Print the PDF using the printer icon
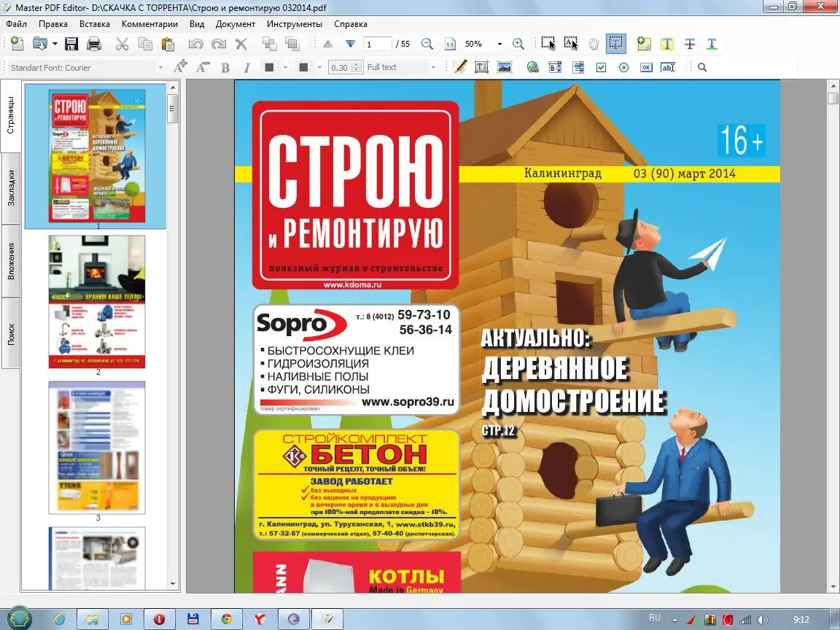This screenshot has height=630, width=840. pyautogui.click(x=94, y=44)
